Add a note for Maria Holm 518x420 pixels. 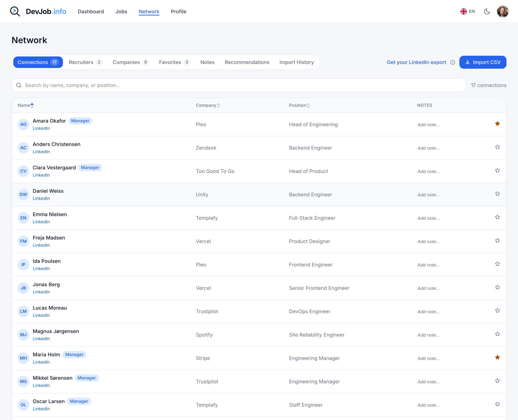[428, 358]
